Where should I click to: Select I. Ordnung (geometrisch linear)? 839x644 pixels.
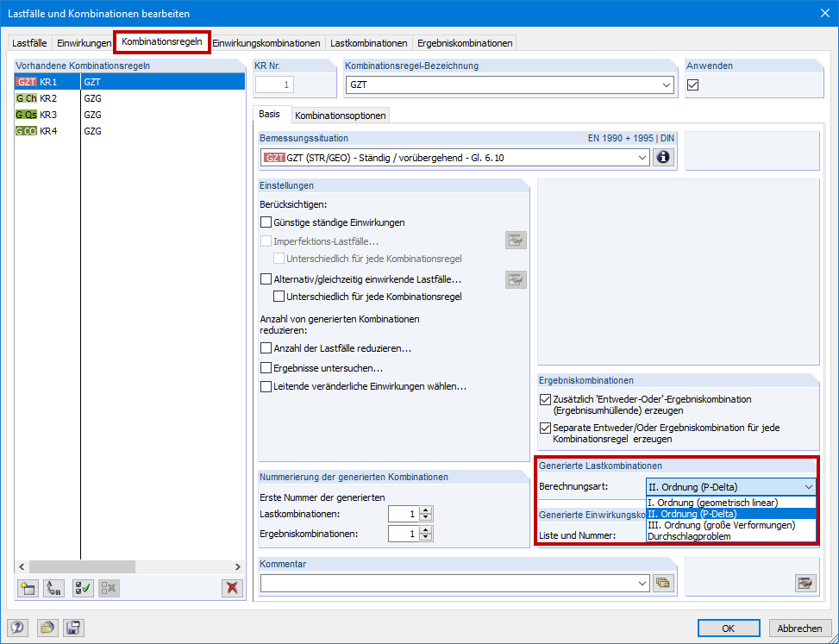click(731, 503)
